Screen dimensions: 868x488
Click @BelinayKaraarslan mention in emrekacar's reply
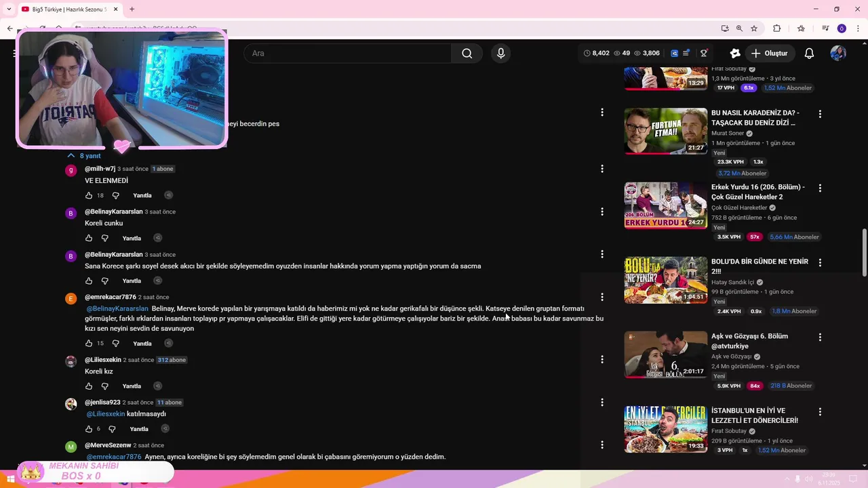(x=117, y=308)
